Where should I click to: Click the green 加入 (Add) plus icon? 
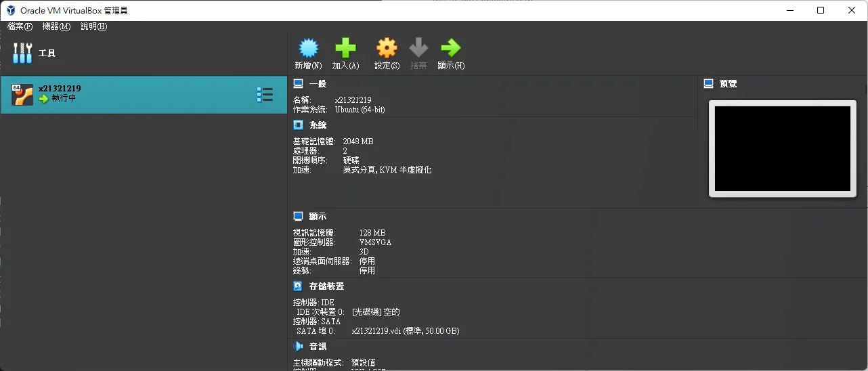345,47
